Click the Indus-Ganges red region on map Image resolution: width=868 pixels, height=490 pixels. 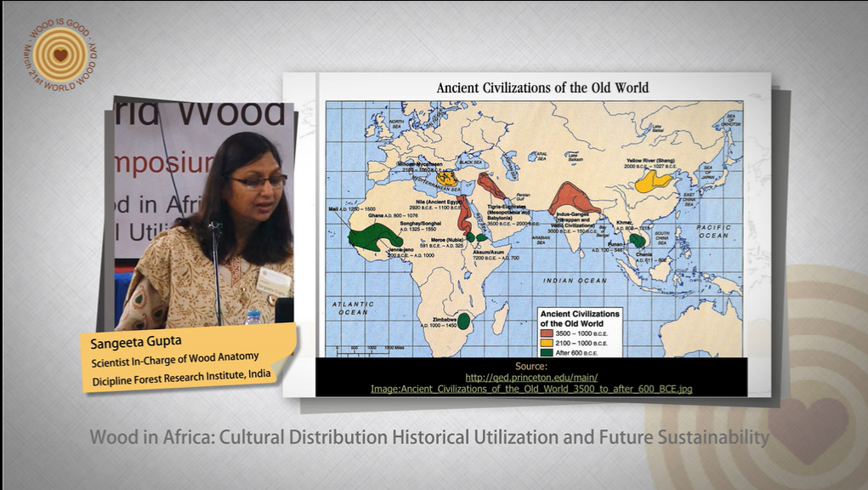573,201
